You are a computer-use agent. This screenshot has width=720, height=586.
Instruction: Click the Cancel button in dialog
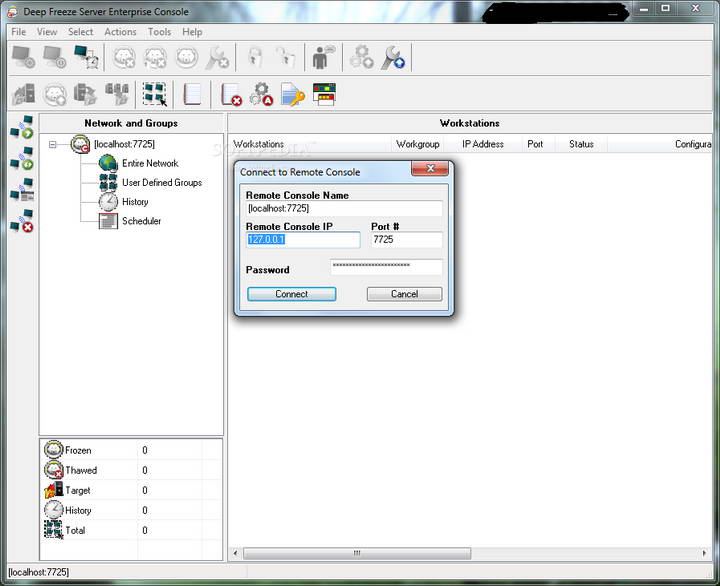(x=405, y=294)
